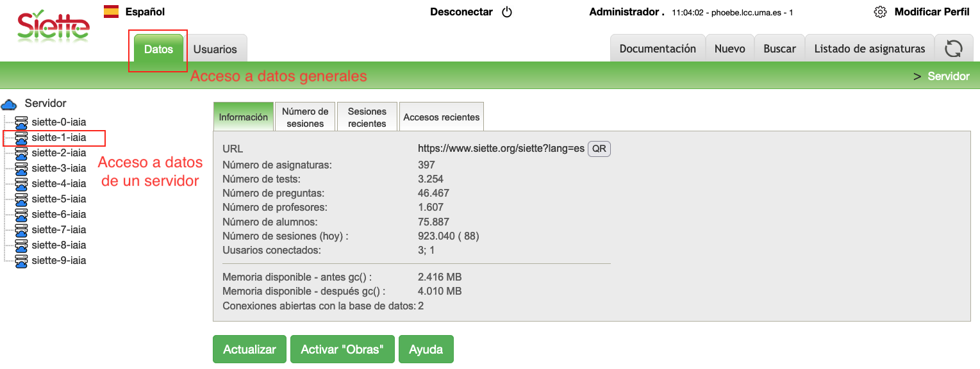Click the refresh icon in the toolbar

coord(954,48)
